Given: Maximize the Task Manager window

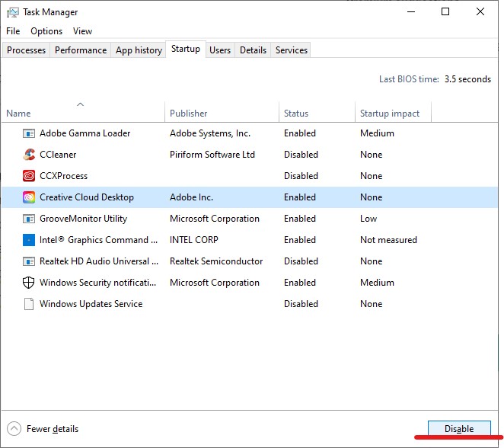Looking at the screenshot, I should click(445, 12).
